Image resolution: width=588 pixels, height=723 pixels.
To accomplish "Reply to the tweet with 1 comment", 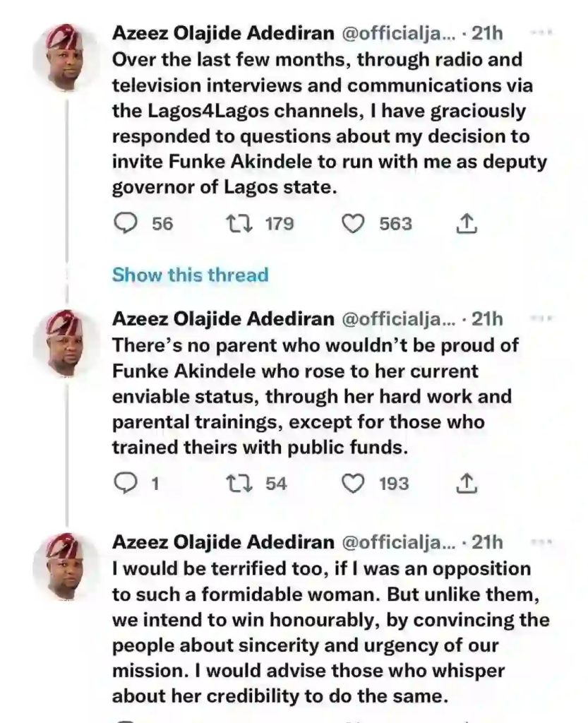I will click(x=126, y=484).
